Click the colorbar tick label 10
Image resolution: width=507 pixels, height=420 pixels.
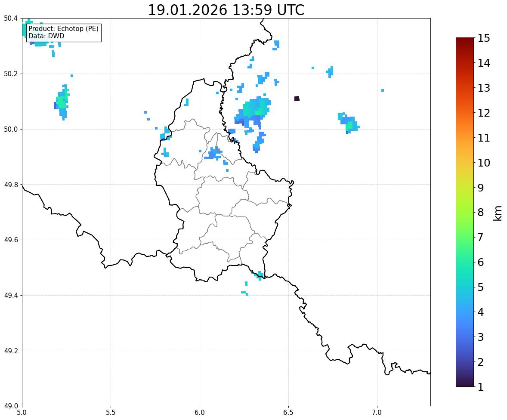pos(484,163)
